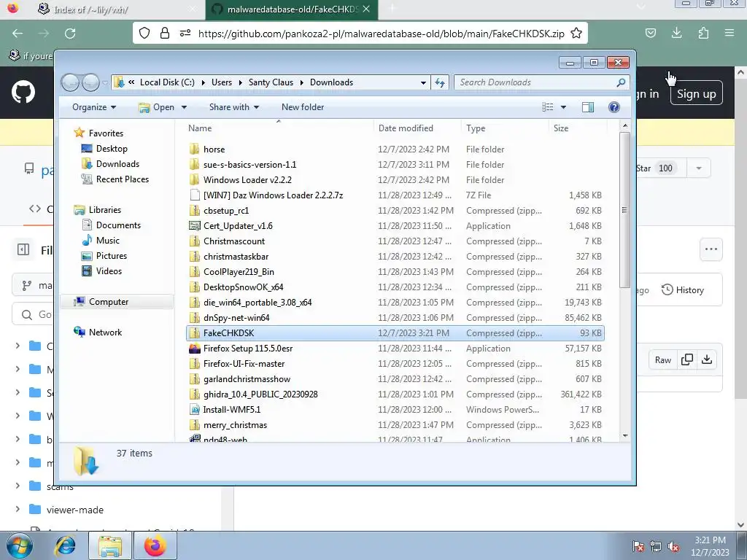Expand GitHub Star list dropdown arrow
The image size is (747, 560).
click(699, 168)
